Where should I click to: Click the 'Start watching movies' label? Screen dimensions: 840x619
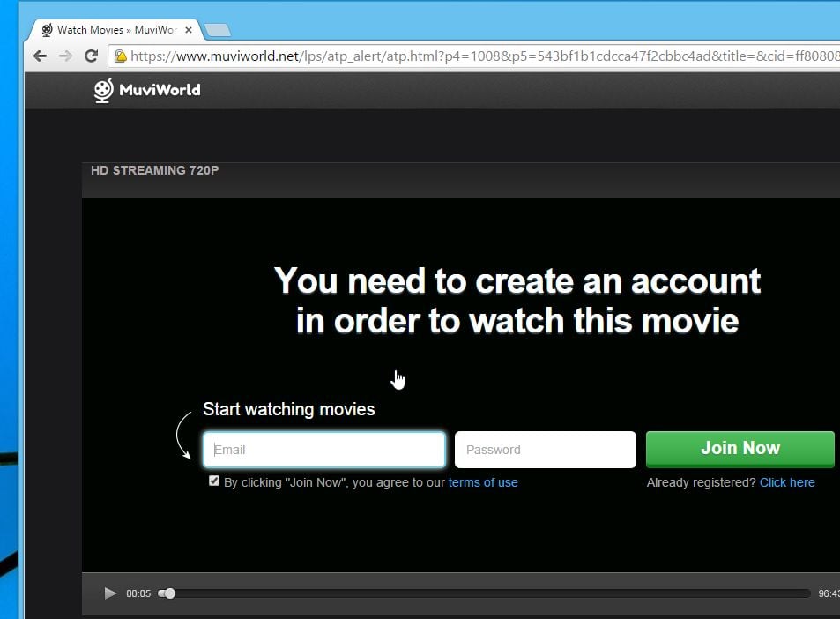(289, 409)
